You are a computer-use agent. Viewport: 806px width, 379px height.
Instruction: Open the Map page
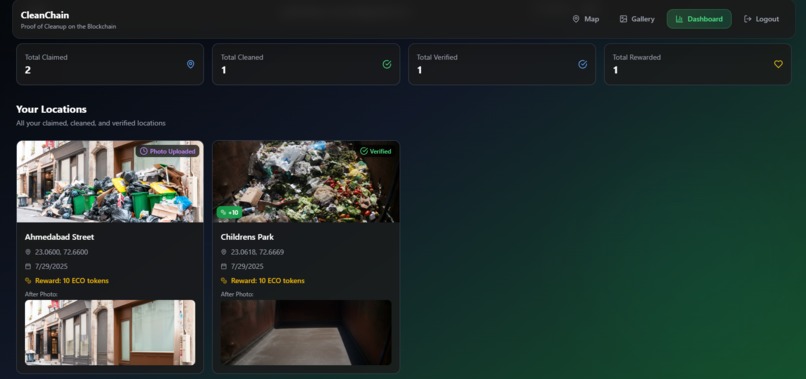pos(585,19)
